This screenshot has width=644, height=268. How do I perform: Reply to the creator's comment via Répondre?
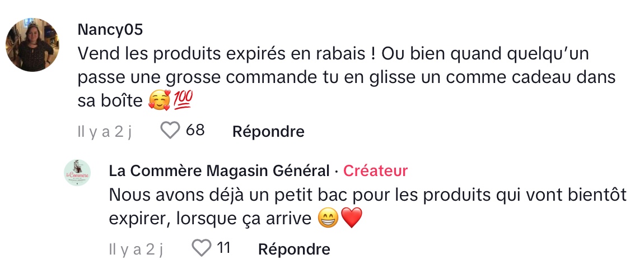(294, 249)
